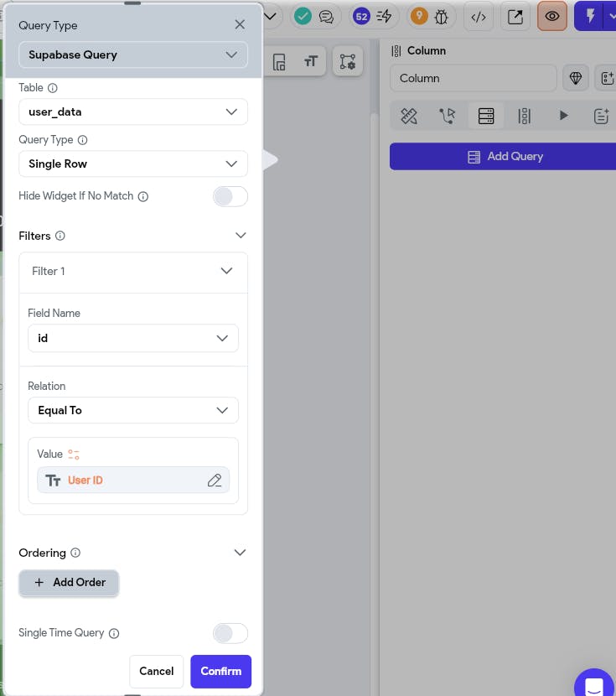Screen dimensions: 616x696
Task: Collapse the Filters section chevron
Action: (241, 236)
